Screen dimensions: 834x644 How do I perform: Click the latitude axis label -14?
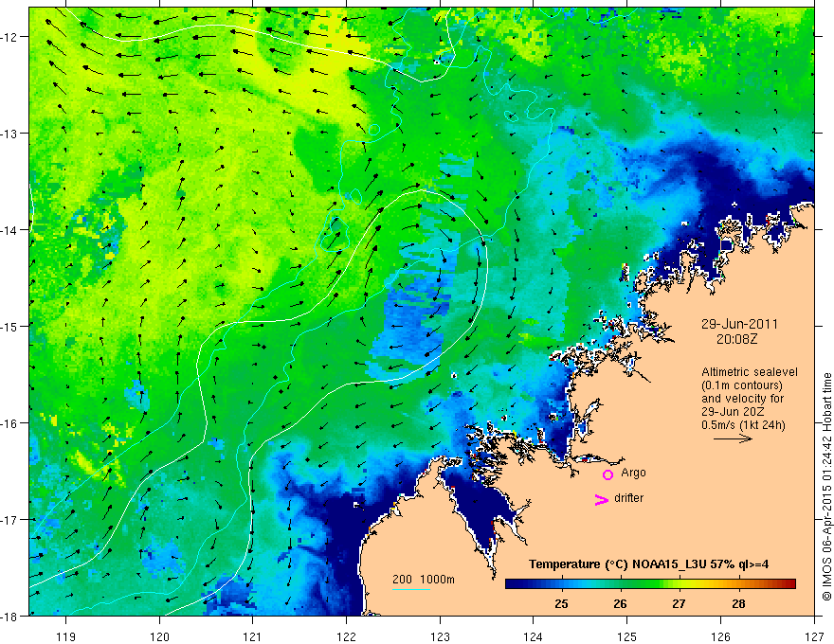(x=9, y=230)
